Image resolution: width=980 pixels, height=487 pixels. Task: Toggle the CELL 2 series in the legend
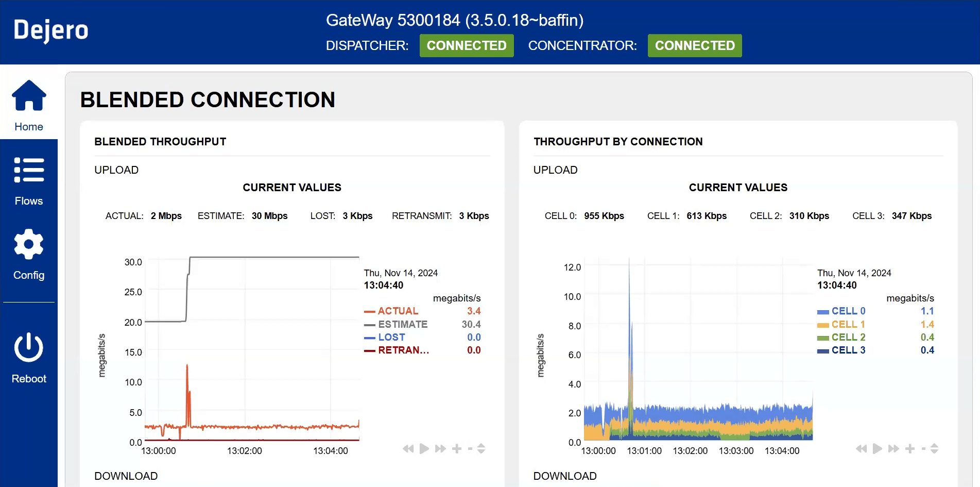tap(848, 337)
